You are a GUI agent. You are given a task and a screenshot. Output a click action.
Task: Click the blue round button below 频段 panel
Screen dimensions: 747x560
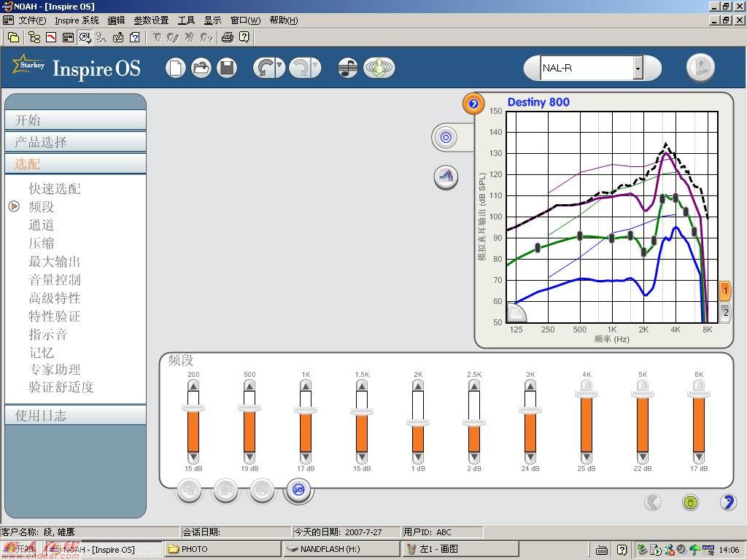click(x=298, y=489)
